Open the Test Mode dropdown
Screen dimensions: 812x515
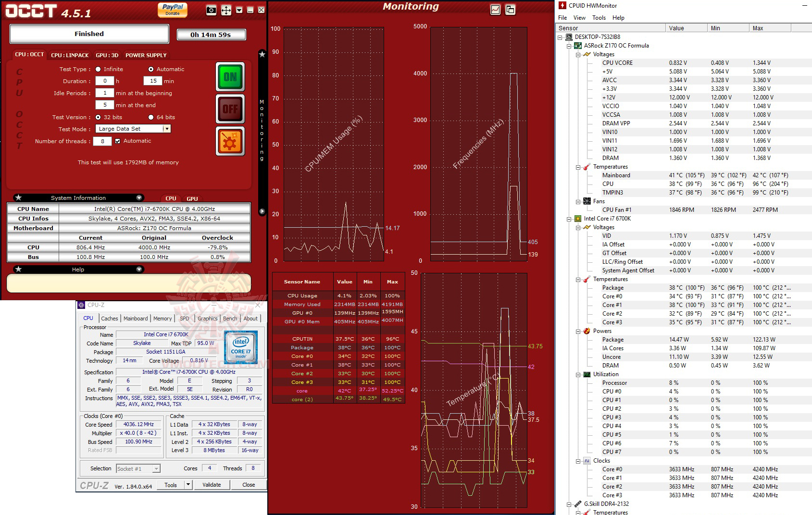tap(166, 129)
